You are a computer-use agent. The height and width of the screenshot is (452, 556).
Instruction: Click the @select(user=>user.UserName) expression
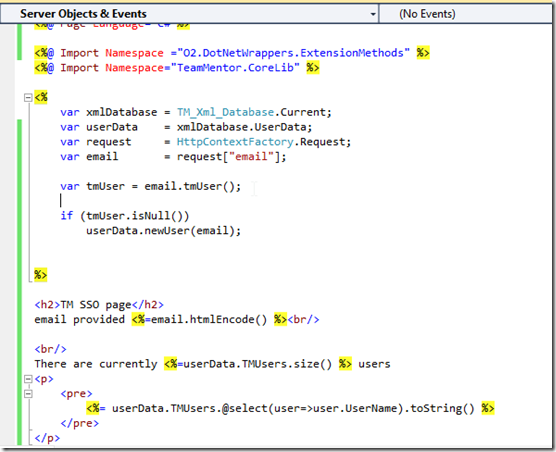tap(313, 408)
